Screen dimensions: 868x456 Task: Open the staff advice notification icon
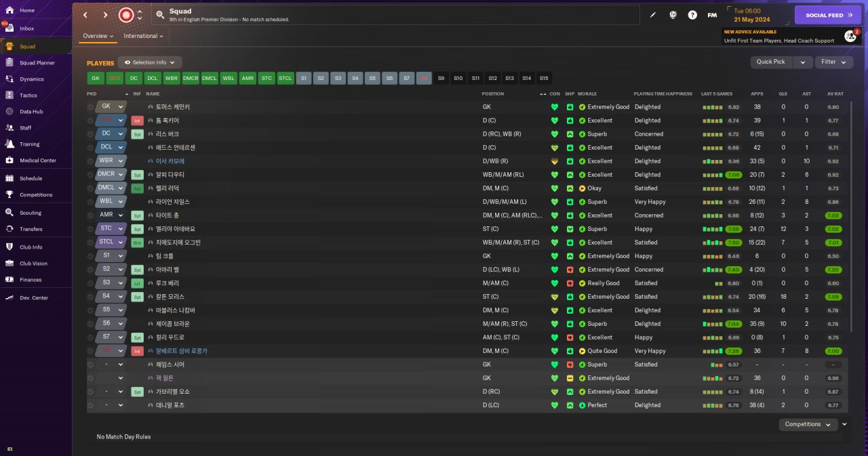[850, 36]
